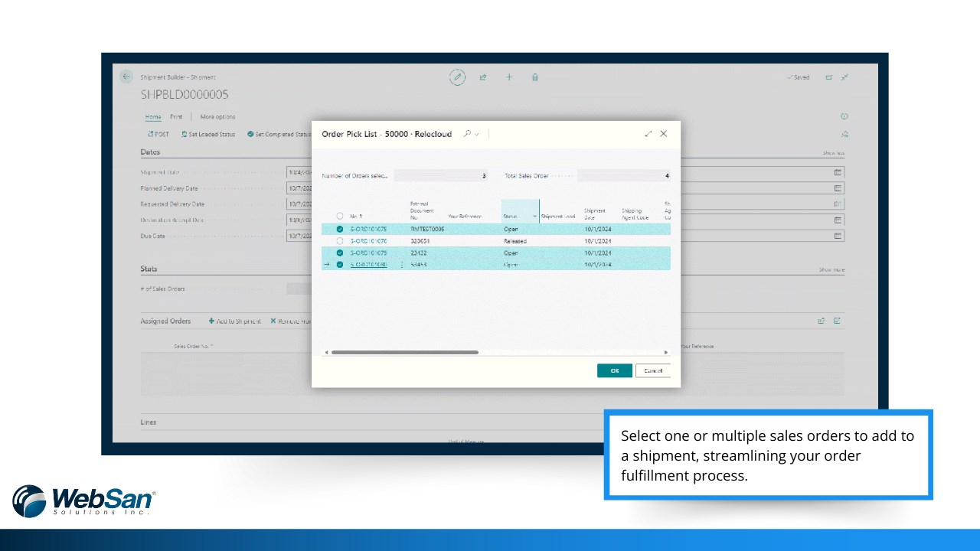Open the More options menu
Image resolution: width=980 pixels, height=551 pixels.
tap(217, 117)
